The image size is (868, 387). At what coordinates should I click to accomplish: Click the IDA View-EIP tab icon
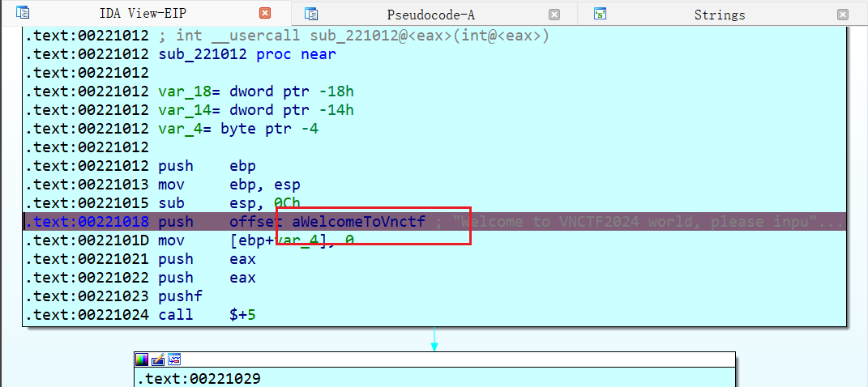coord(22,13)
